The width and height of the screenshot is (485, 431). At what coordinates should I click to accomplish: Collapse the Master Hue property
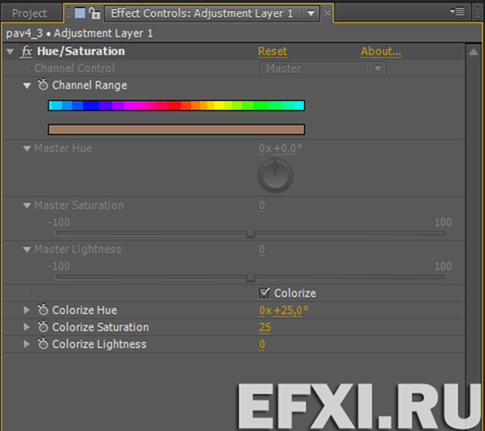click(27, 149)
